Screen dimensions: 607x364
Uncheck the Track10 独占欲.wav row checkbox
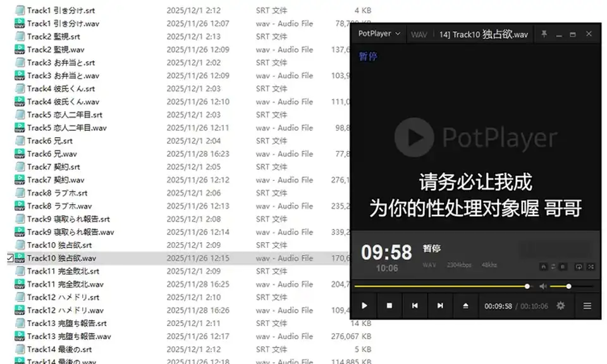point(11,258)
